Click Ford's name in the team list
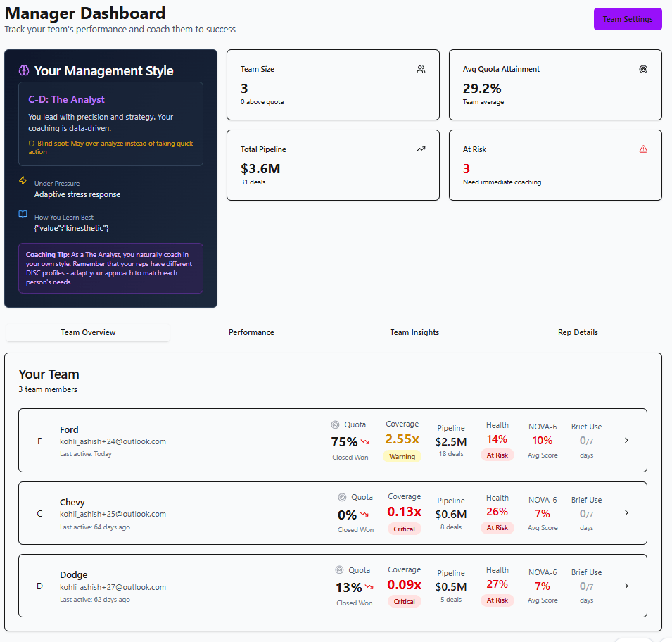 [x=69, y=429]
